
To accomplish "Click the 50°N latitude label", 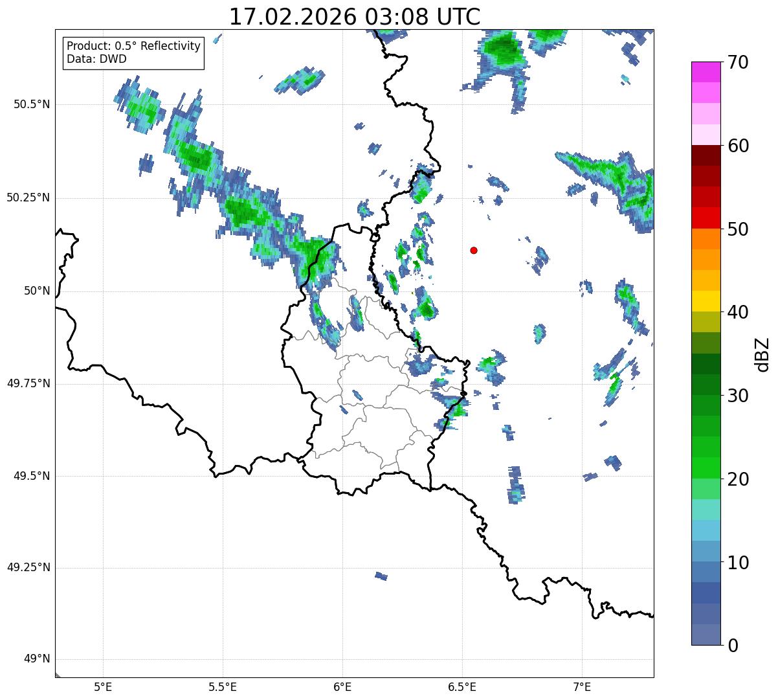I will click(x=37, y=291).
